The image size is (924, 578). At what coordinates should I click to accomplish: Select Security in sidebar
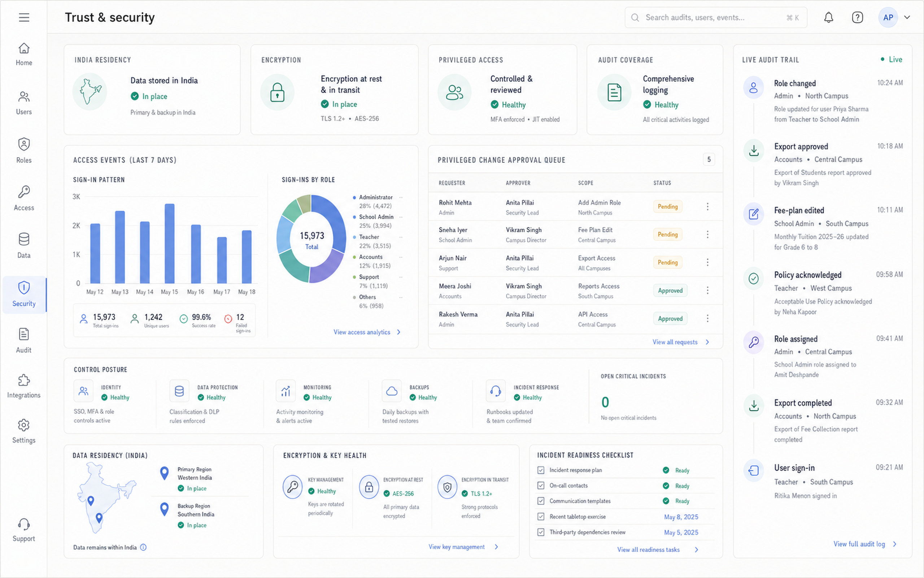pos(24,294)
